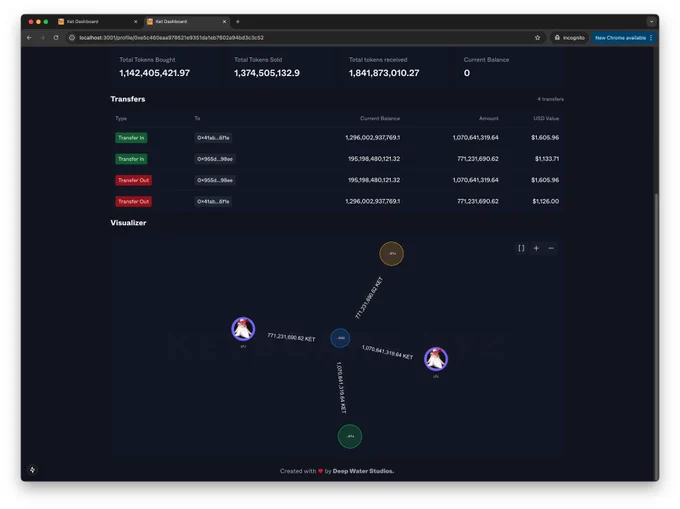Click the Current Balance column header
This screenshot has height=509, width=680.
click(x=380, y=118)
